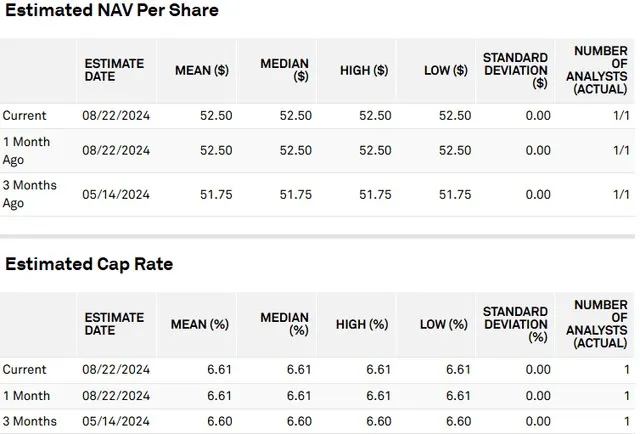Click ESTIMATE DATE header in NAV table
The height and width of the screenshot is (434, 640).
[114, 71]
